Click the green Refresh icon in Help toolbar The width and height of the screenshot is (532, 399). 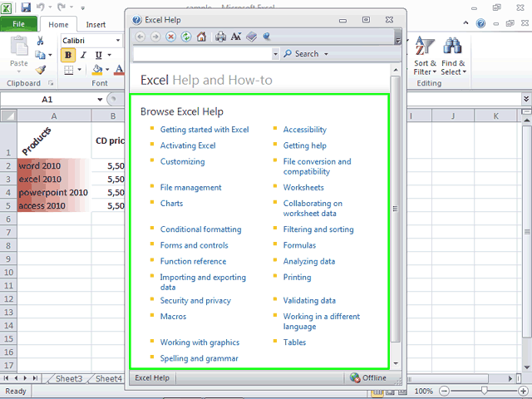[186, 37]
